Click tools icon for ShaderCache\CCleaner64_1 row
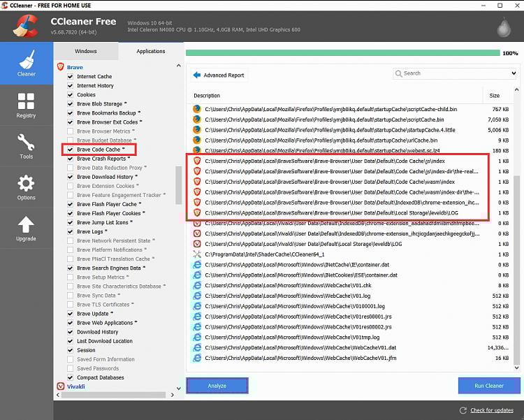The width and height of the screenshot is (524, 420). [197, 254]
